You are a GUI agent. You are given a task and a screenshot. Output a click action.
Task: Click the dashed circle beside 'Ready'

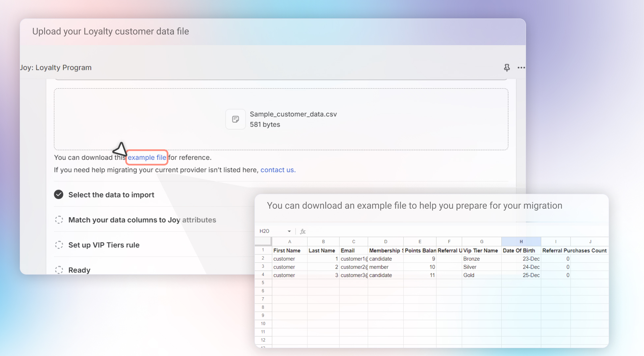[x=59, y=270]
